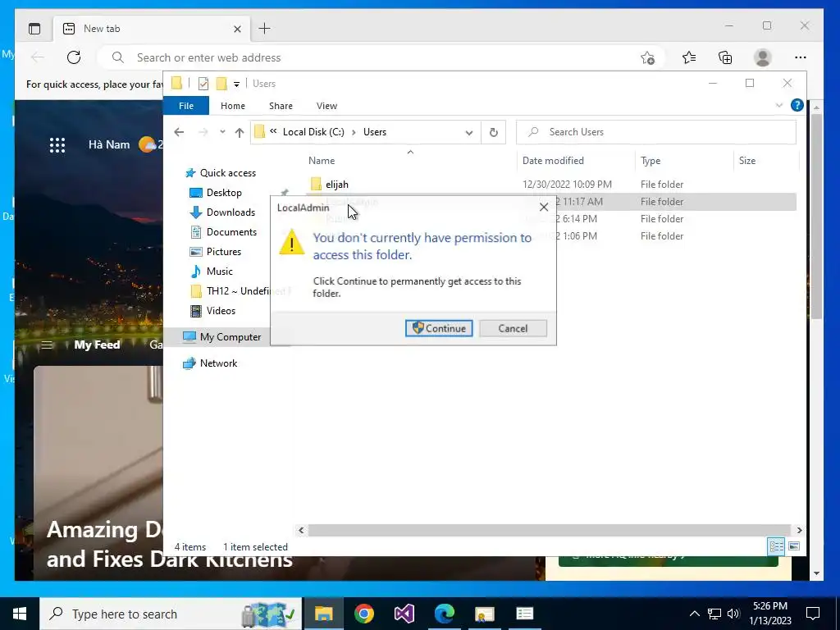The height and width of the screenshot is (630, 840).
Task: Switch to Edge from the taskbar
Action: click(444, 614)
